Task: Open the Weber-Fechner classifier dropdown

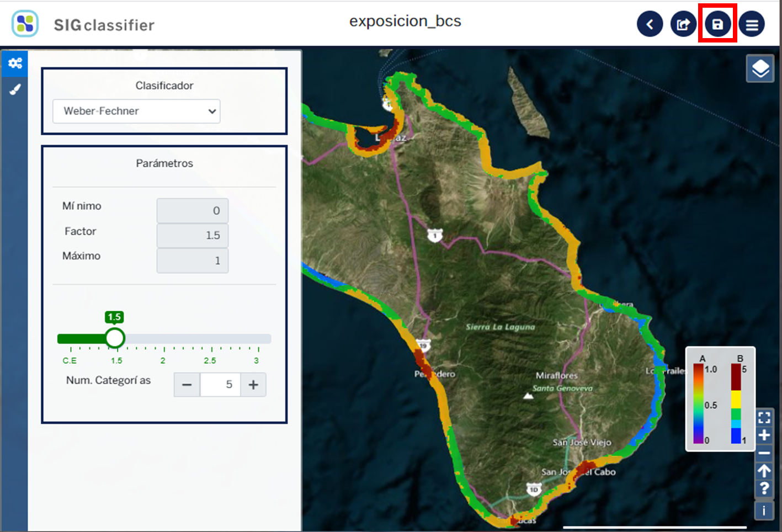Action: (136, 111)
